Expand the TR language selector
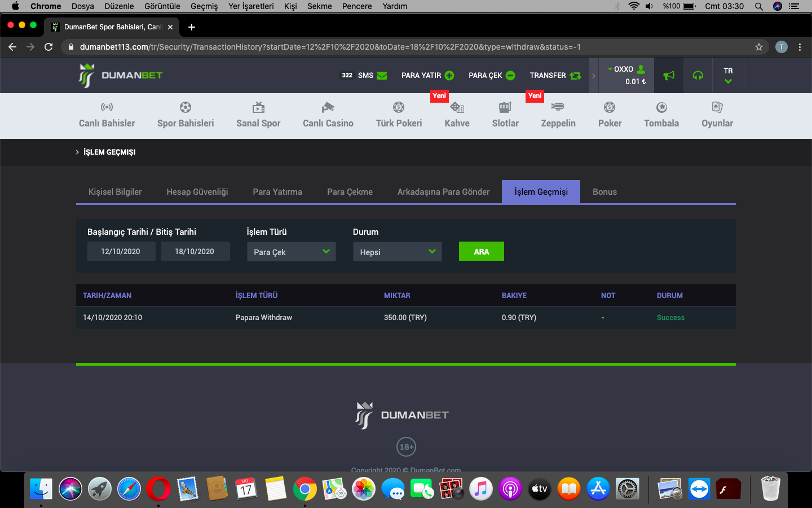Image resolution: width=812 pixels, height=508 pixels. click(728, 76)
